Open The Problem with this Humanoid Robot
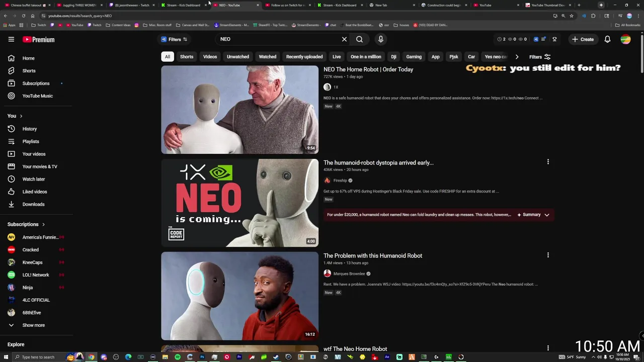Image resolution: width=644 pixels, height=362 pixels. click(x=373, y=256)
